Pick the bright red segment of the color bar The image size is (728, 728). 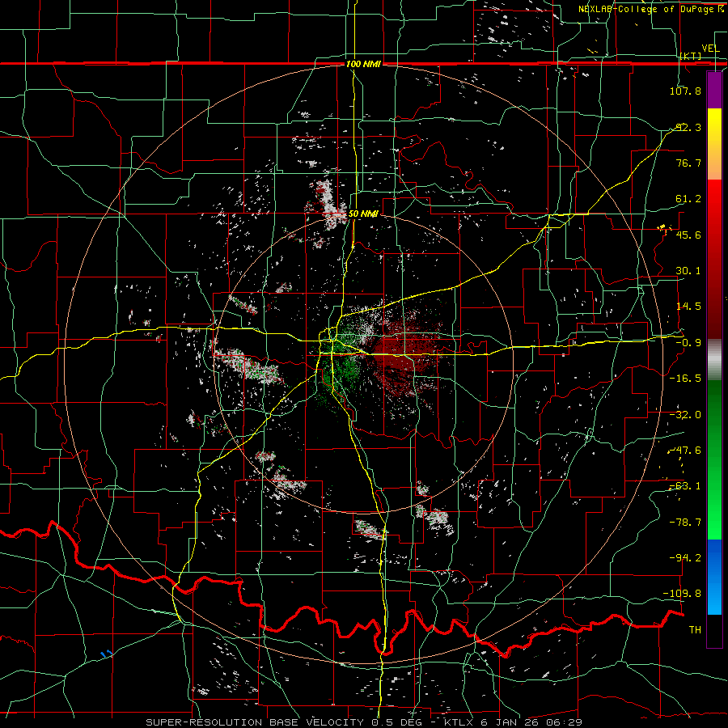click(x=714, y=260)
